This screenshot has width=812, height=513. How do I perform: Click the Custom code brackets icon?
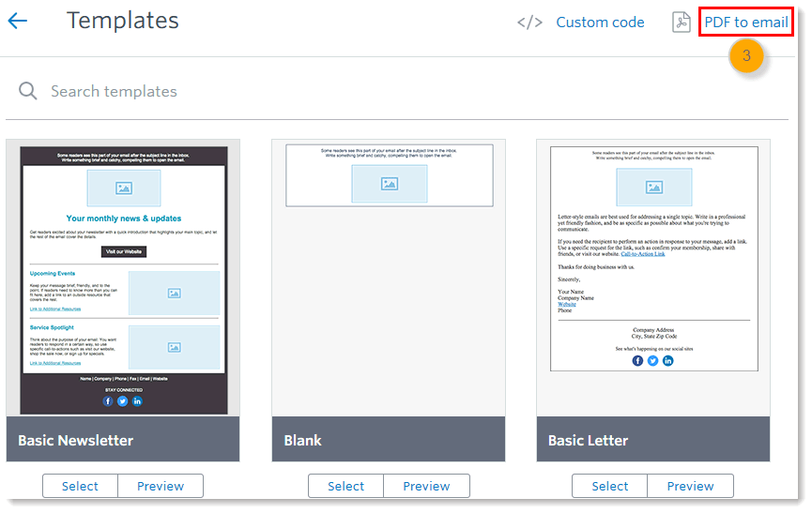(x=529, y=23)
